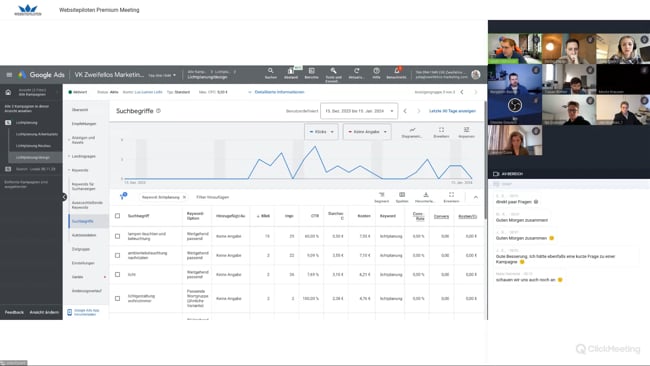Go to next date range arrow
The width and height of the screenshot is (650, 366).
tap(418, 111)
